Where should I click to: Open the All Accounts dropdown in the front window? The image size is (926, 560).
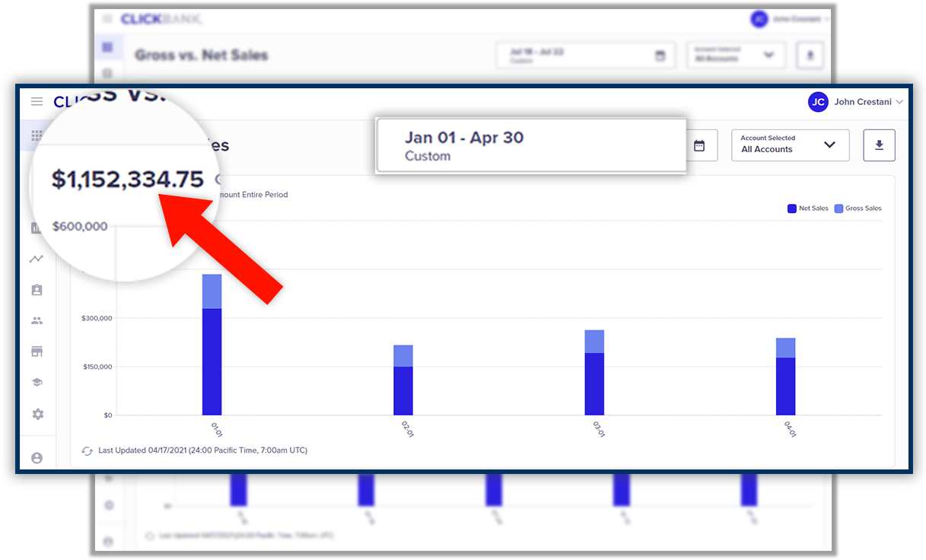[x=791, y=145]
